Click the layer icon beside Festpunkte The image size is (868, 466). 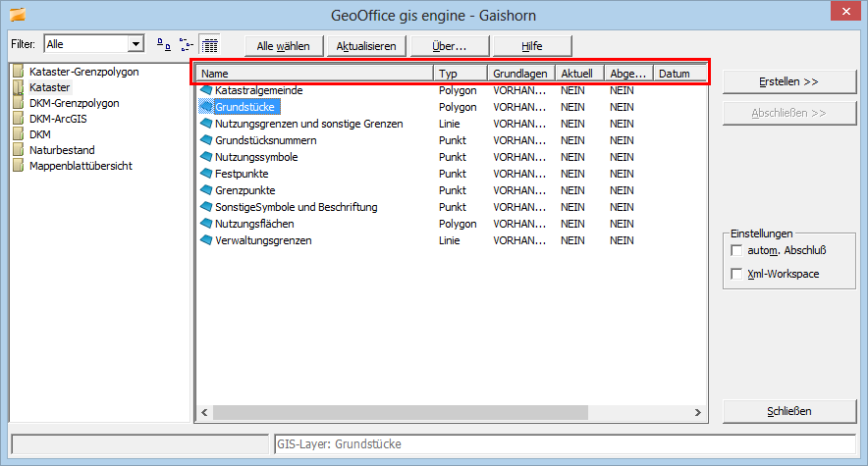(206, 173)
